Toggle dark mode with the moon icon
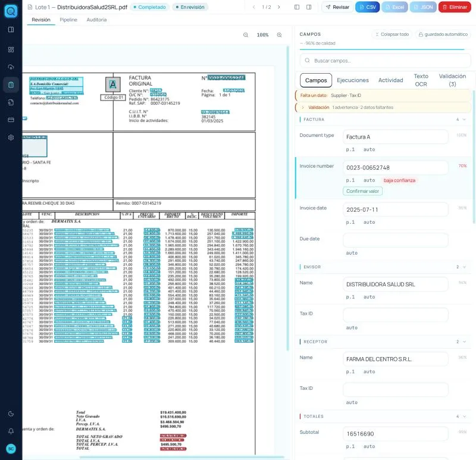Image resolution: width=476 pixels, height=460 pixels. pyautogui.click(x=11, y=414)
